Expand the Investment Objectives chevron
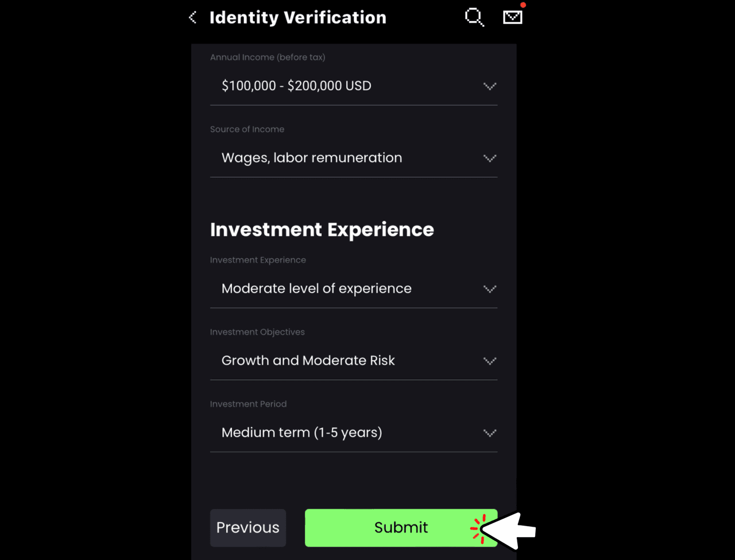 point(490,361)
